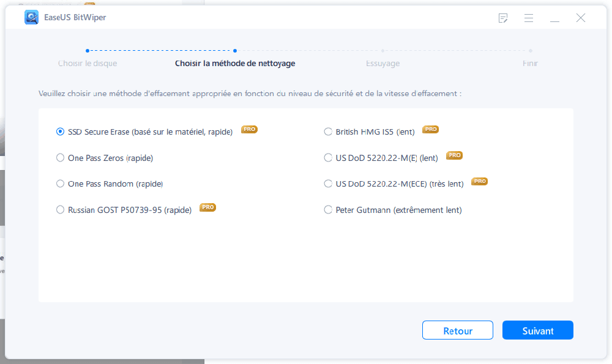Select SSD Secure Erase radio option

pyautogui.click(x=60, y=132)
